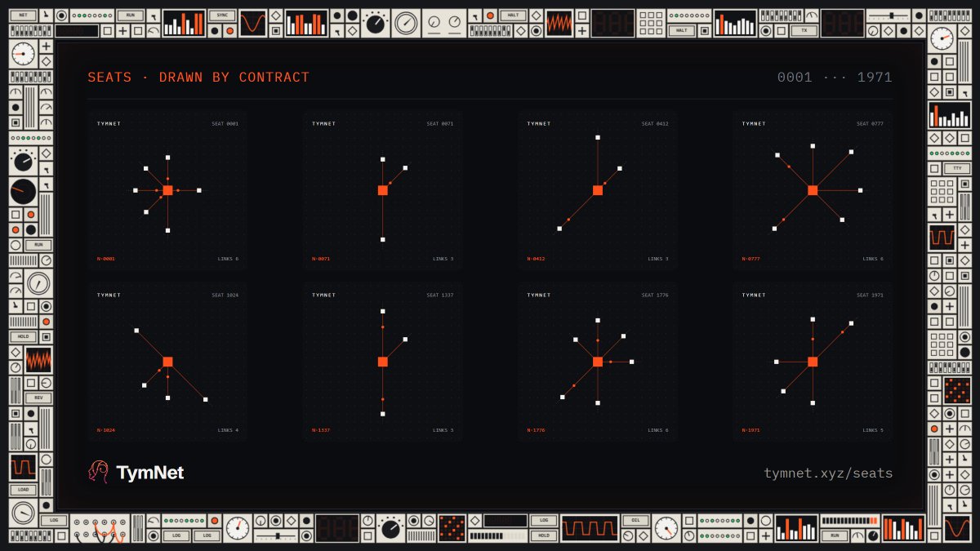Click the 'N-1024' node label
This screenshot has height=551, width=980.
point(106,430)
